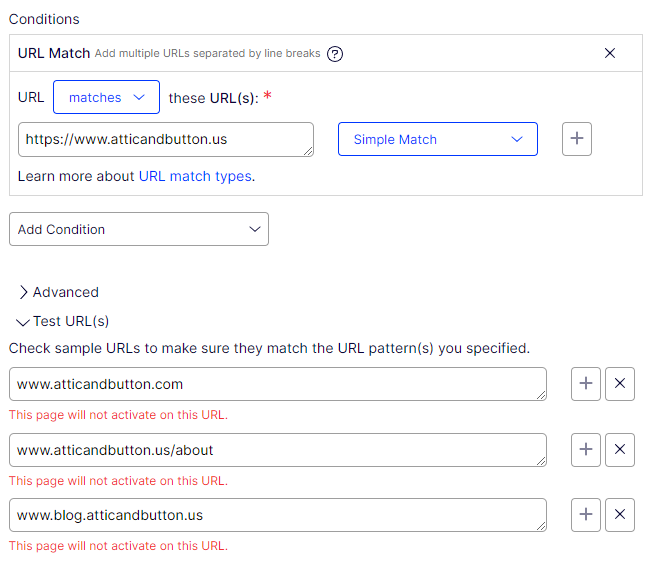This screenshot has height=571, width=653.
Task: Open the URL 'matches' operator dropdown
Action: [106, 98]
